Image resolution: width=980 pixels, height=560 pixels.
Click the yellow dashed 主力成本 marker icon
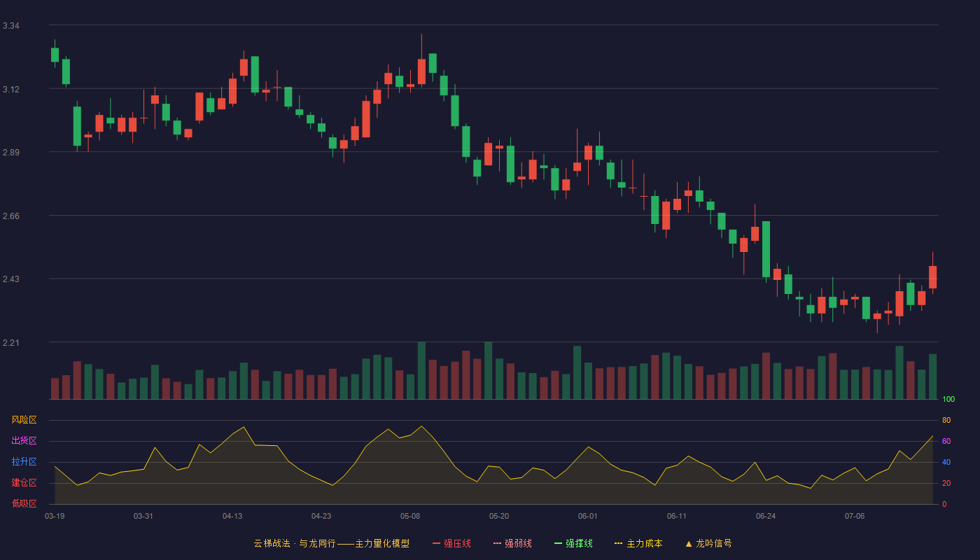point(619,543)
